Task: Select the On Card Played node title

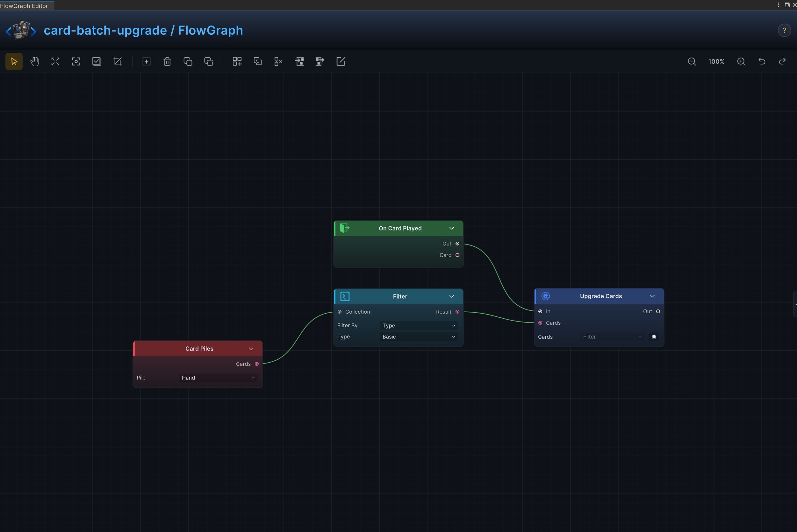Action: pyautogui.click(x=400, y=228)
